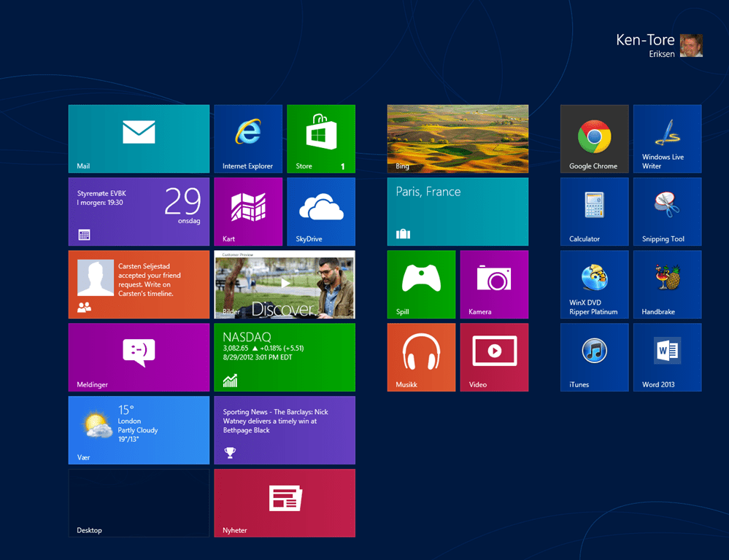Open the Bilder Discover photo tile
Screen dimensions: 729x560
[285, 284]
